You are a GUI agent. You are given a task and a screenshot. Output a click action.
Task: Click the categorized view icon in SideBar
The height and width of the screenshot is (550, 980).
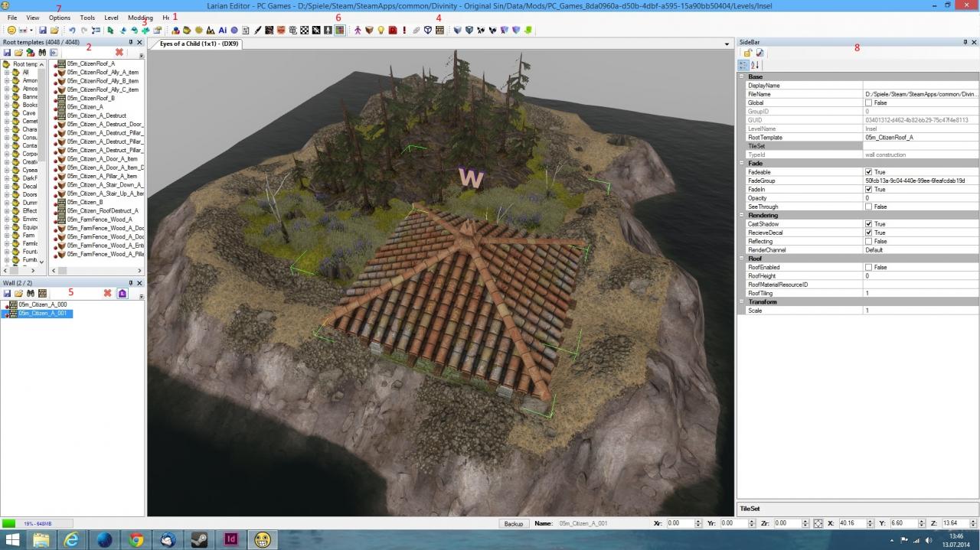tap(743, 66)
